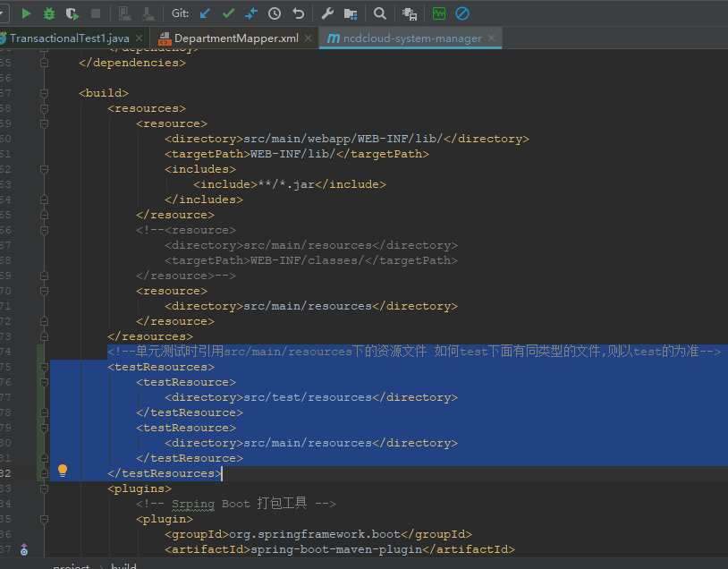
Task: Click the intention lightbulb in the editor gutter
Action: [x=63, y=469]
